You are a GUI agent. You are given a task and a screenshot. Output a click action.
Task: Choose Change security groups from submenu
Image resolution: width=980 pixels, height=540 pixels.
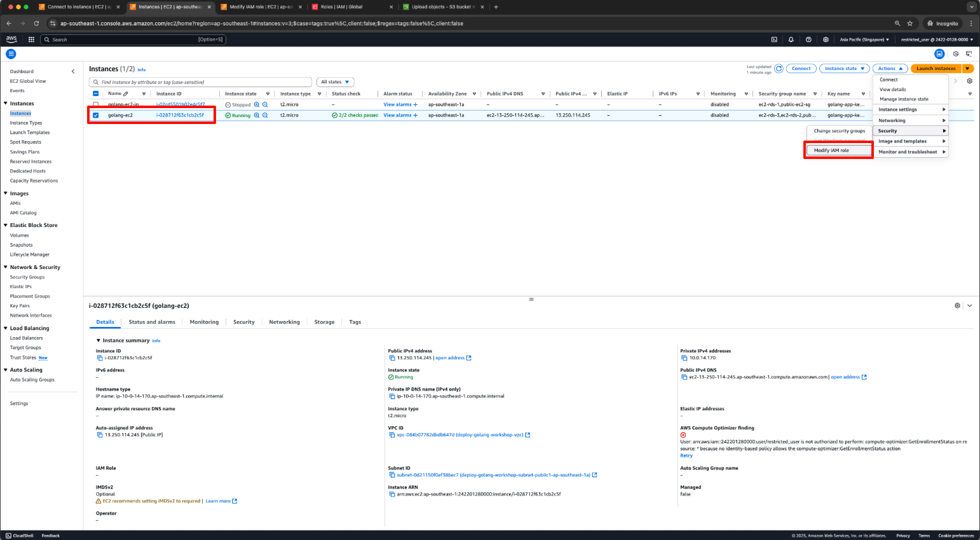[x=840, y=131]
